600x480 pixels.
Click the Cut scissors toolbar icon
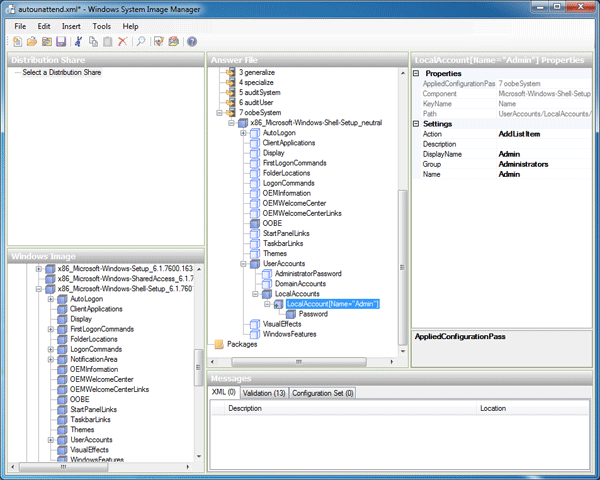pyautogui.click(x=79, y=42)
